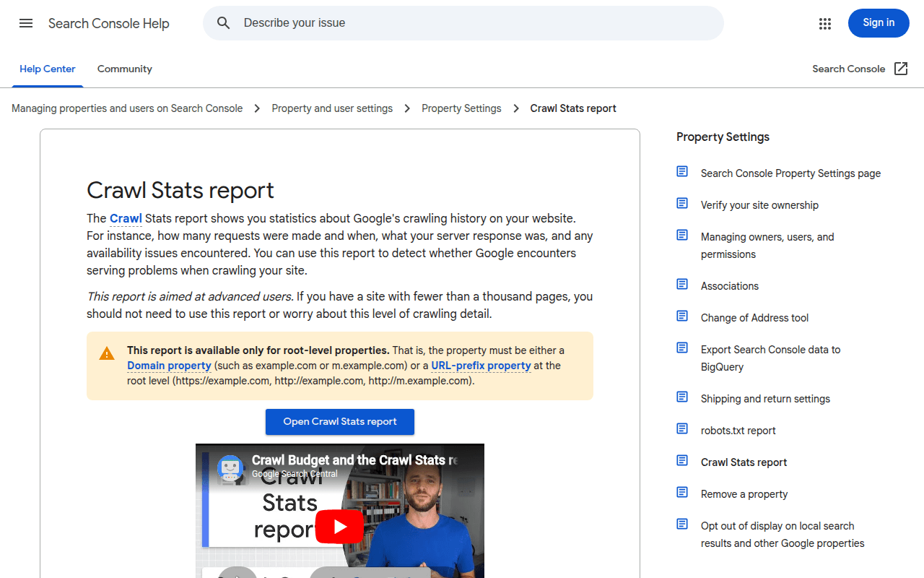
Task: Click document icon beside Crawl Stats report
Action: [682, 460]
